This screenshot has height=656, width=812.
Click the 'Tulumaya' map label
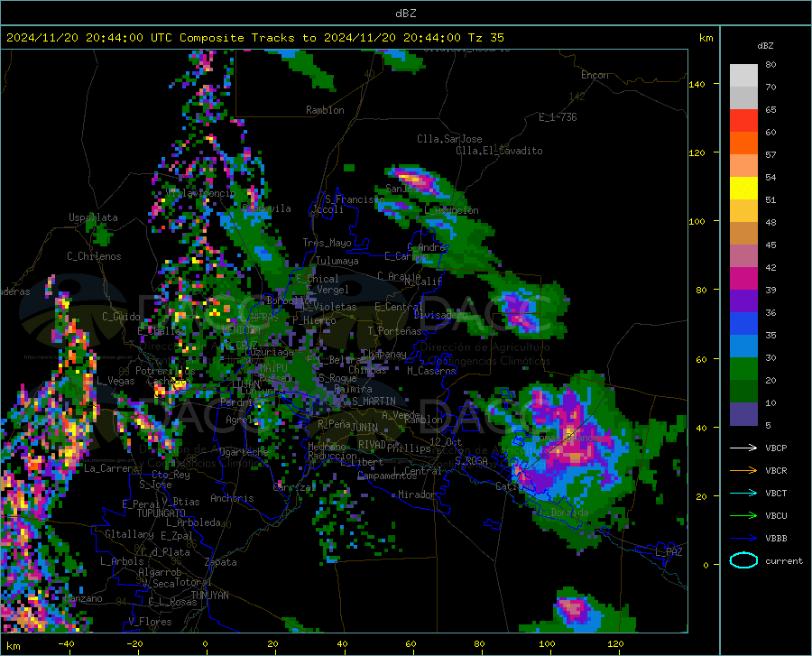tap(337, 261)
